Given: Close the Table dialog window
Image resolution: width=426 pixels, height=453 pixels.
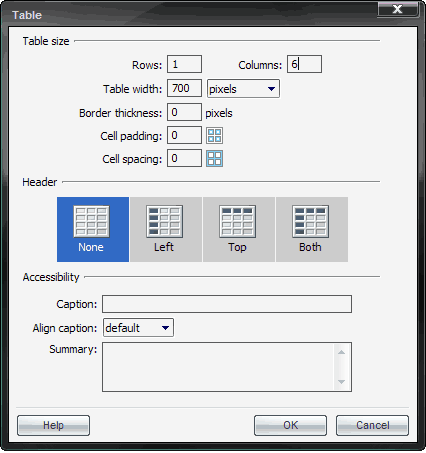Looking at the screenshot, I should coord(398,9).
